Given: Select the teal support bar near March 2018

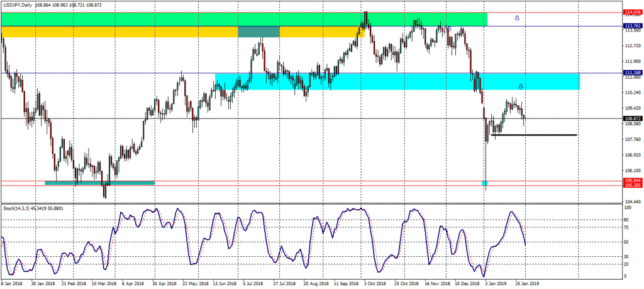Looking at the screenshot, I should click(99, 183).
